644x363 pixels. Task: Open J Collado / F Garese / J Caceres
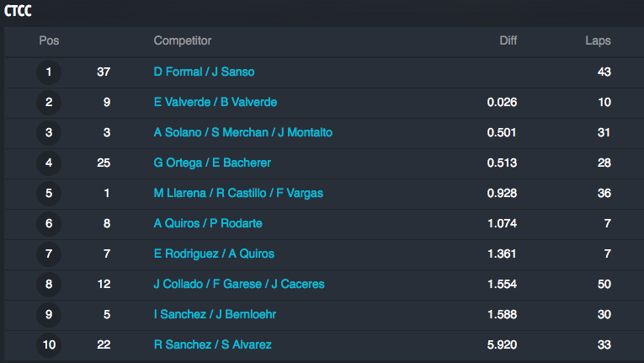click(x=239, y=285)
